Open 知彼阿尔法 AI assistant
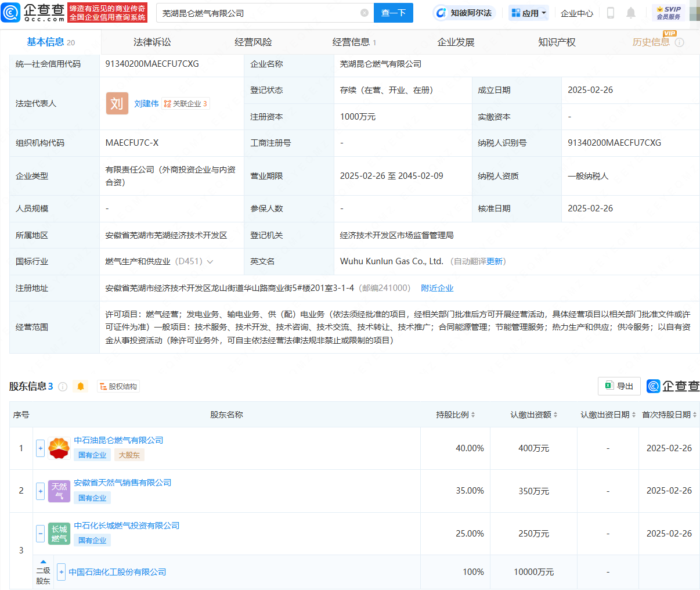The image size is (700, 590). click(464, 13)
